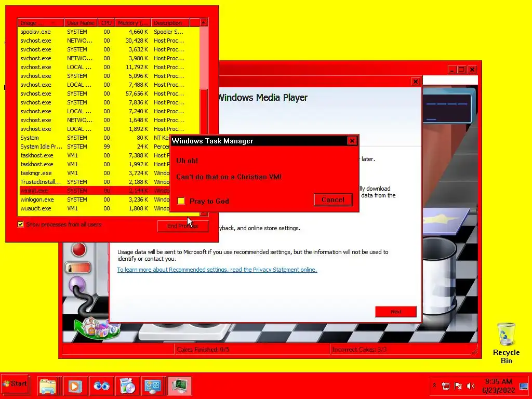Tick the Pray to God checkbox
The image size is (532, 399).
click(181, 201)
